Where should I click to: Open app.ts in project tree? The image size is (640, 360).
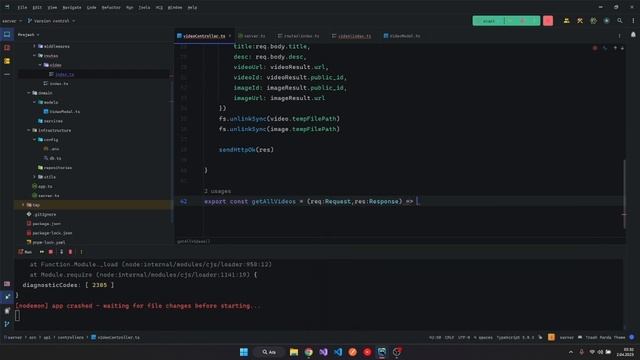pyautogui.click(x=42, y=186)
